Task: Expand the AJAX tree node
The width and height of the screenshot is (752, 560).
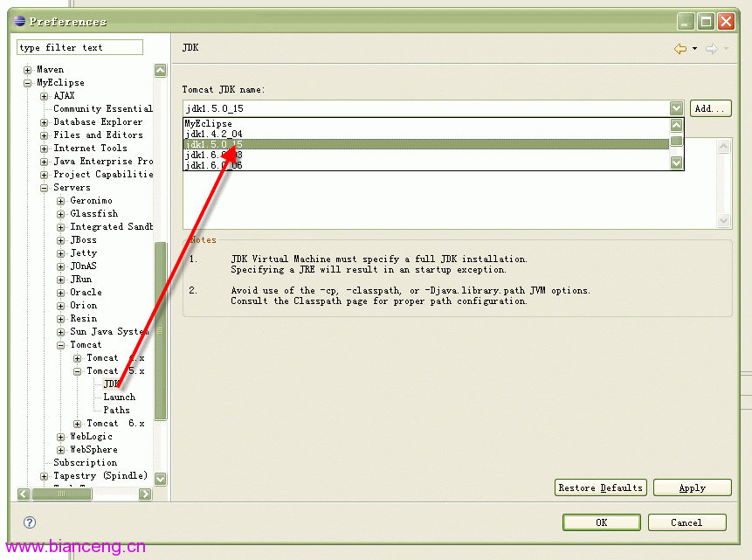Action: (45, 96)
